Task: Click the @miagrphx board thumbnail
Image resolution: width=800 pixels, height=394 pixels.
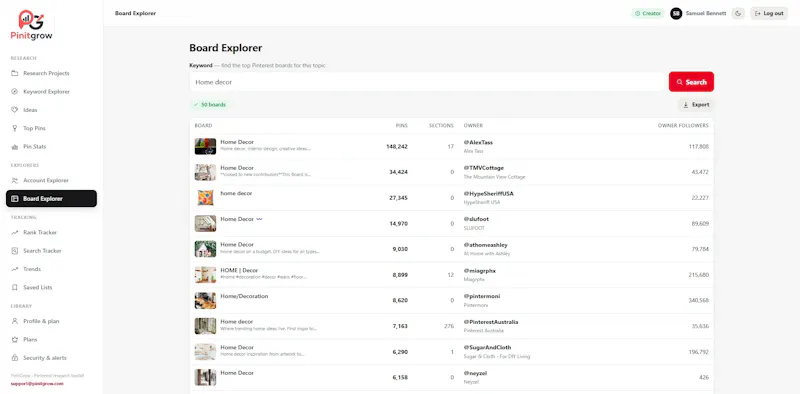Action: pyautogui.click(x=205, y=275)
